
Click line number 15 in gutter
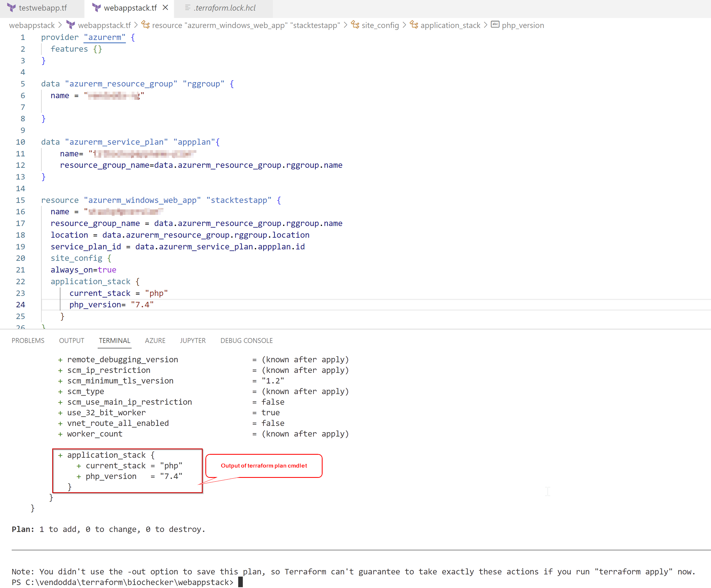20,200
